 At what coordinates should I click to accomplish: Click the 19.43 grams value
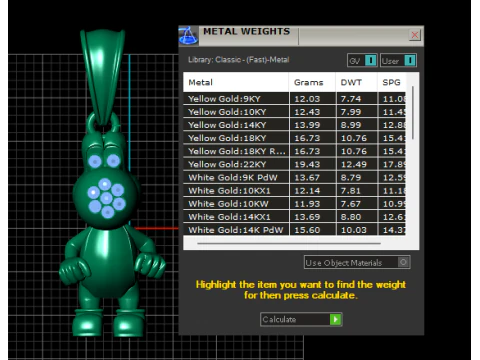(x=307, y=164)
